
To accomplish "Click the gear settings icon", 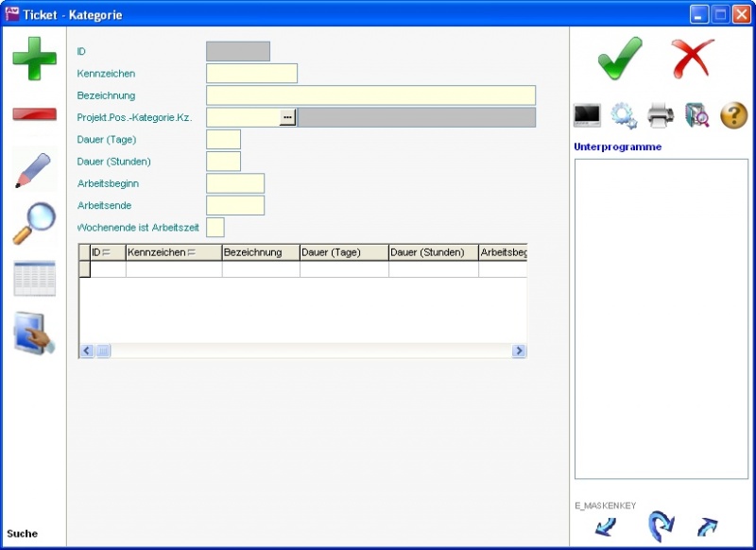I will [624, 115].
